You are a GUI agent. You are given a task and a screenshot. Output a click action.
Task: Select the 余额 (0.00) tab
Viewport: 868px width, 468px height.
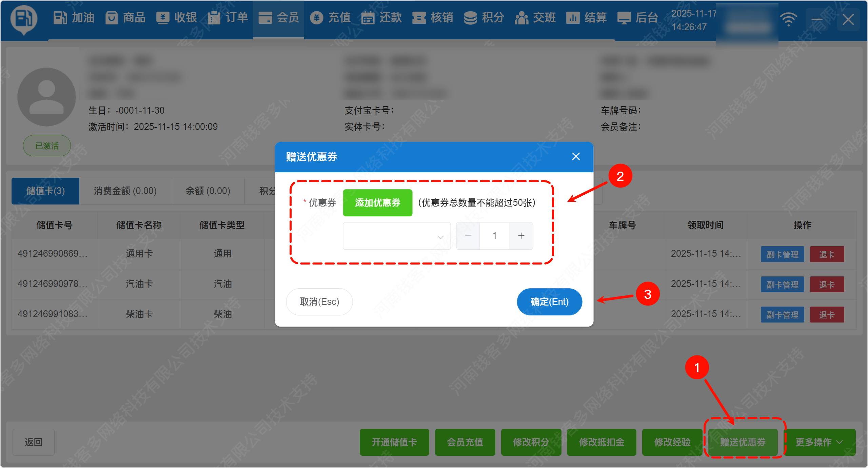click(x=208, y=191)
